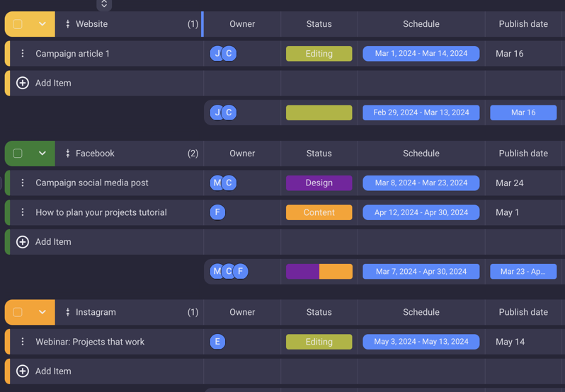Open row menu for How to plan your projects tutorial

23,212
